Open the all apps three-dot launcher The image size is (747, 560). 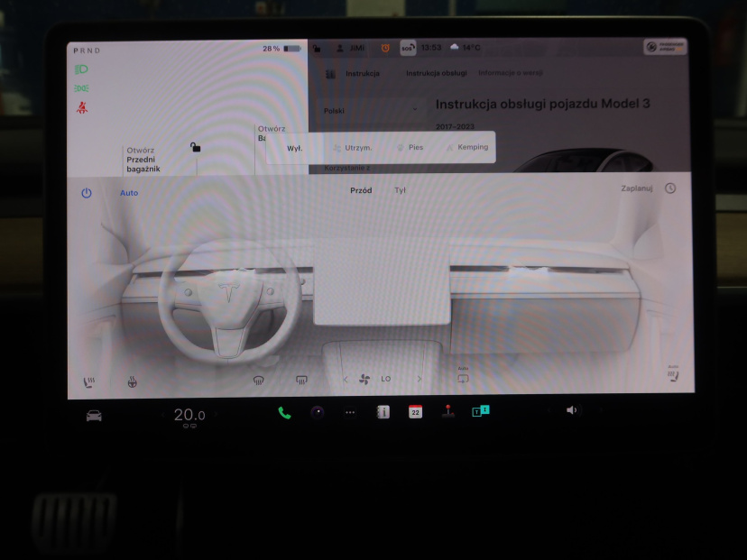(x=350, y=412)
